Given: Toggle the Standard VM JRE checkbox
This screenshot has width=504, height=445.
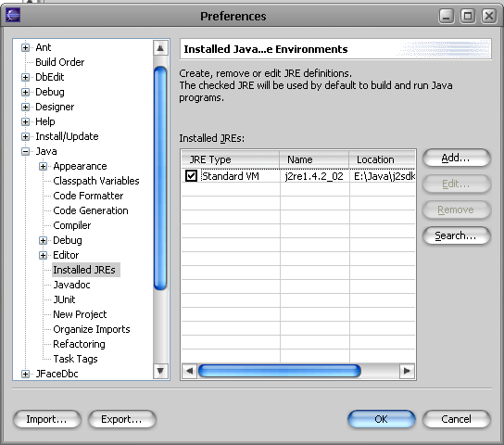Looking at the screenshot, I should point(191,176).
